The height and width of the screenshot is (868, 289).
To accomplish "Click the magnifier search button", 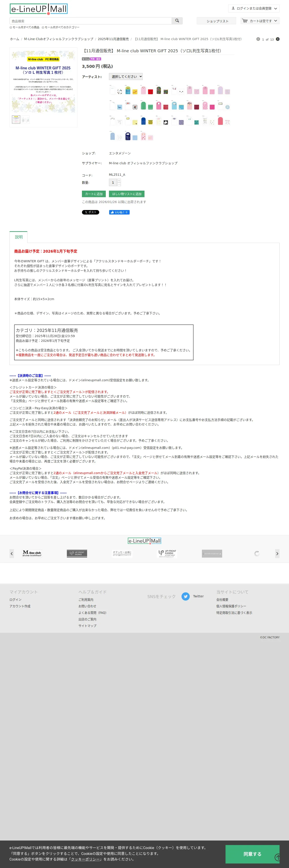I will [177, 21].
